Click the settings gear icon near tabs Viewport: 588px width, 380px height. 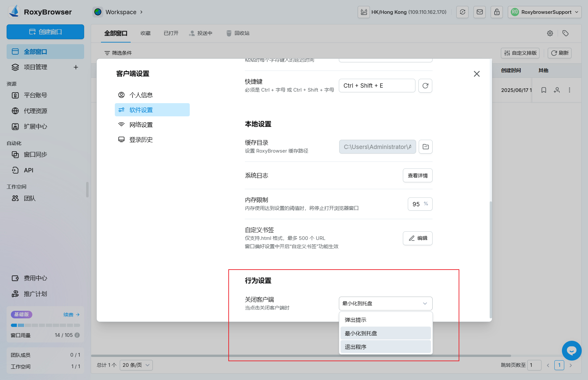coord(550,33)
